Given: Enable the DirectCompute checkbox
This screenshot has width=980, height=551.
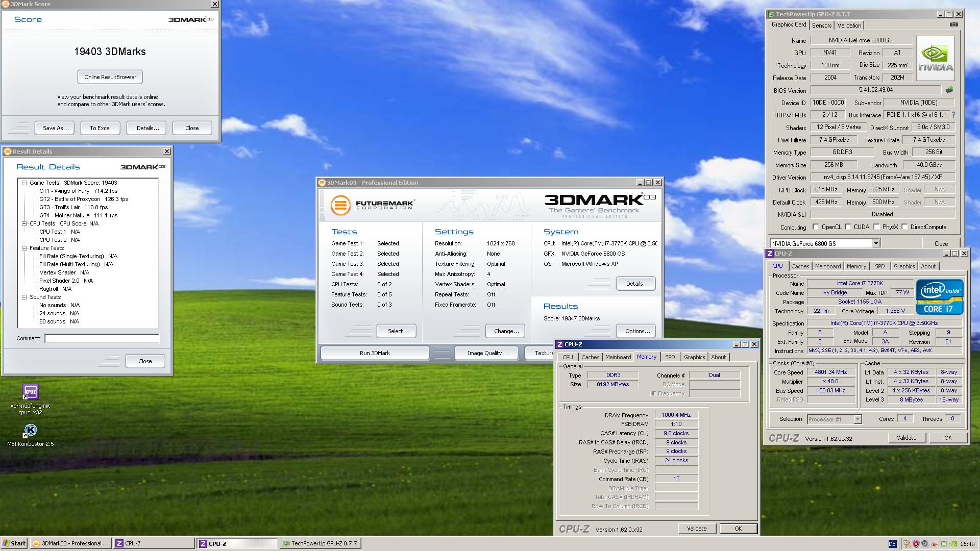Looking at the screenshot, I should 904,227.
